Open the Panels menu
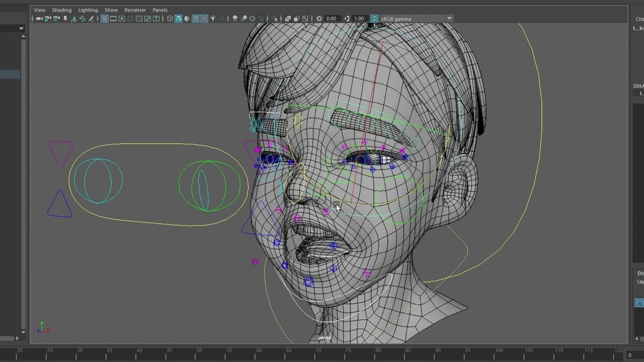Viewport: 644px width, 362px height. click(160, 10)
